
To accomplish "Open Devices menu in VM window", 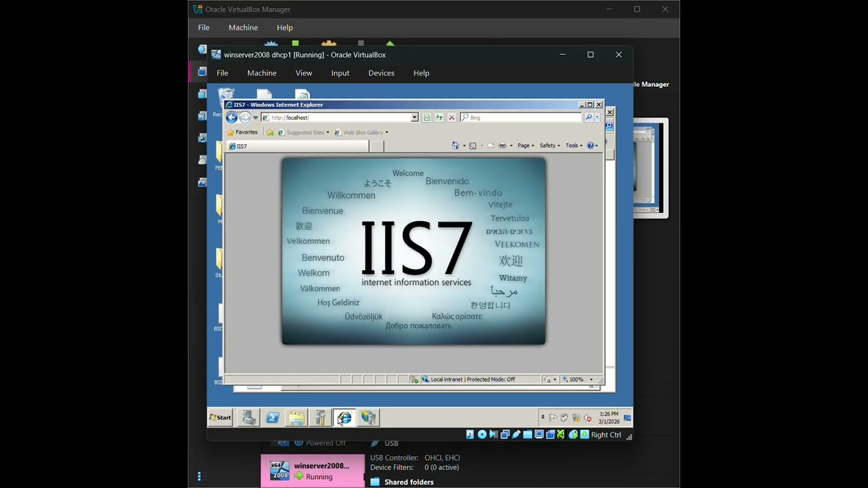I will click(381, 73).
